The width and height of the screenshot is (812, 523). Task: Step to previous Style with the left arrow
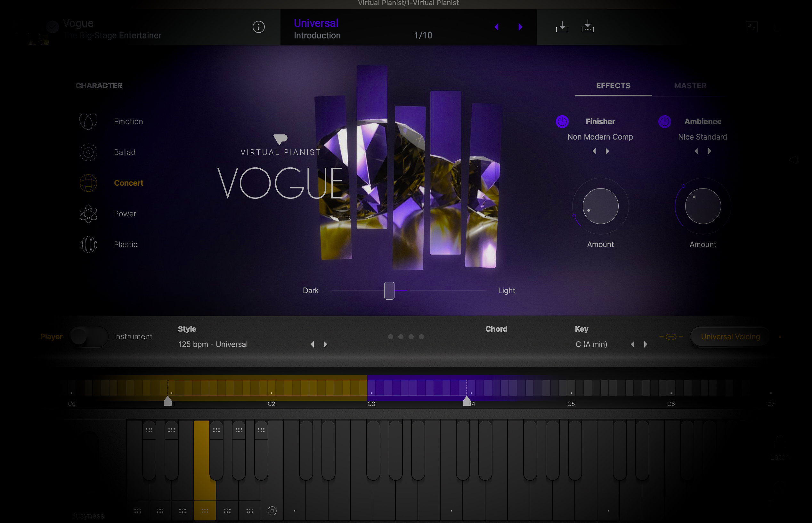(x=312, y=344)
